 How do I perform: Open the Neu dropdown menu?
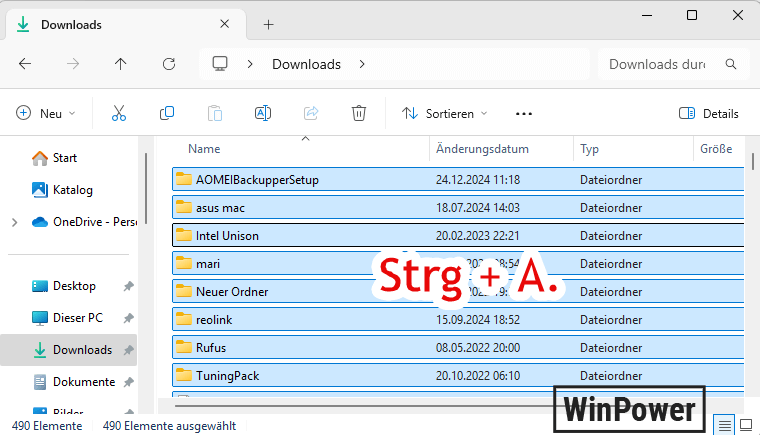point(46,113)
